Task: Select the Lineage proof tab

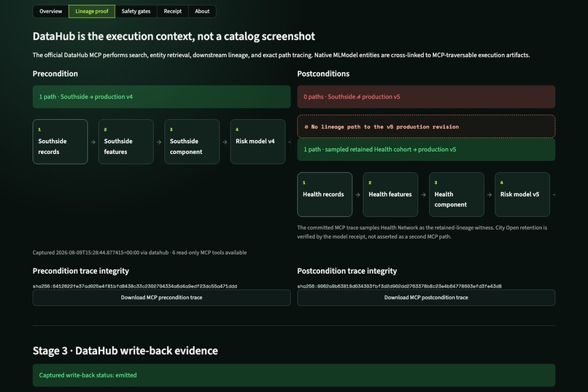Action: pyautogui.click(x=92, y=11)
